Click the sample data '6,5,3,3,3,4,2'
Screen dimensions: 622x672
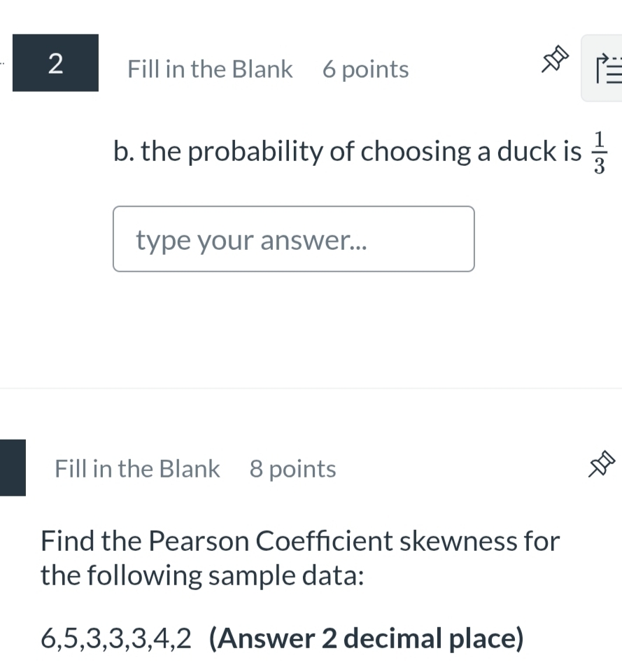(116, 638)
